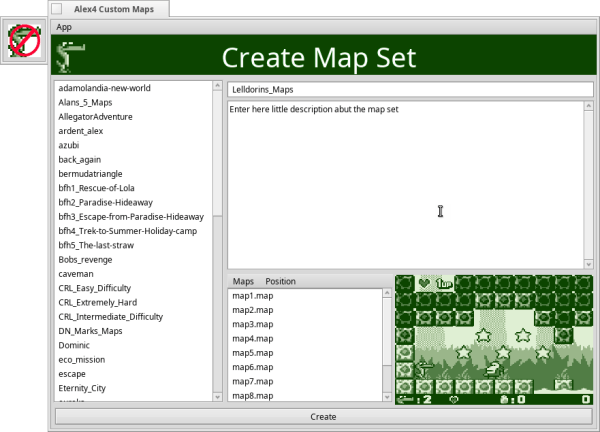
Task: Select bermudatriangle in the map set list
Action: click(x=92, y=174)
